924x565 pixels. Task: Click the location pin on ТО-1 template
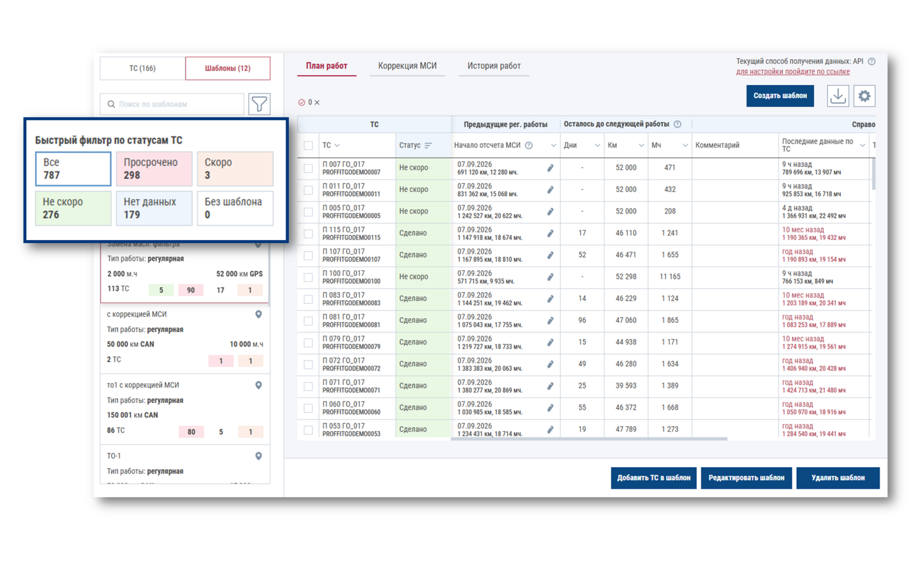pyautogui.click(x=258, y=456)
